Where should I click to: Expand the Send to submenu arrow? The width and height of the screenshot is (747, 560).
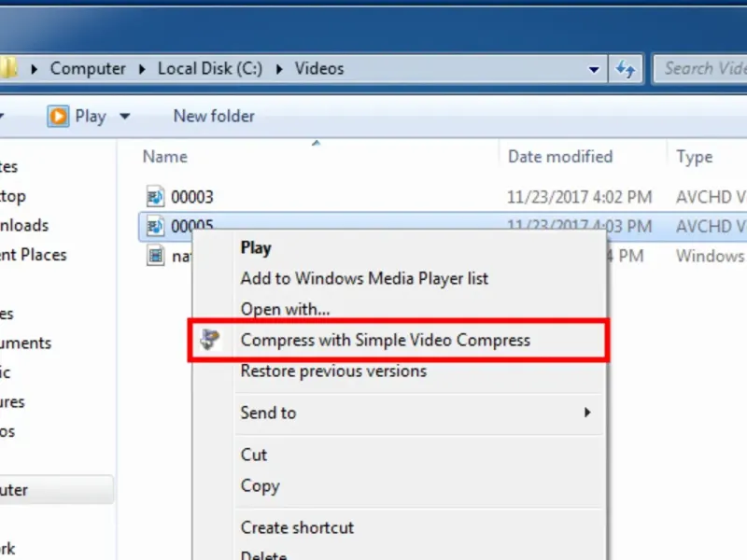(587, 413)
